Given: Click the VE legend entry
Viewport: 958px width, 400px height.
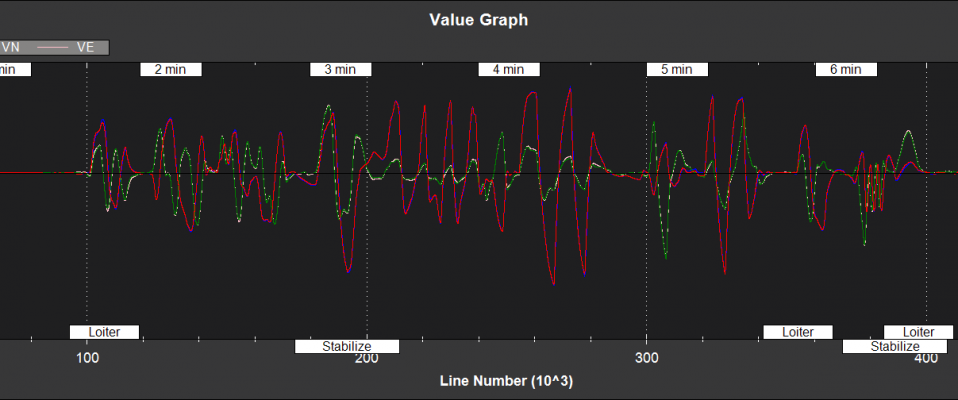Looking at the screenshot, I should coord(85,46).
